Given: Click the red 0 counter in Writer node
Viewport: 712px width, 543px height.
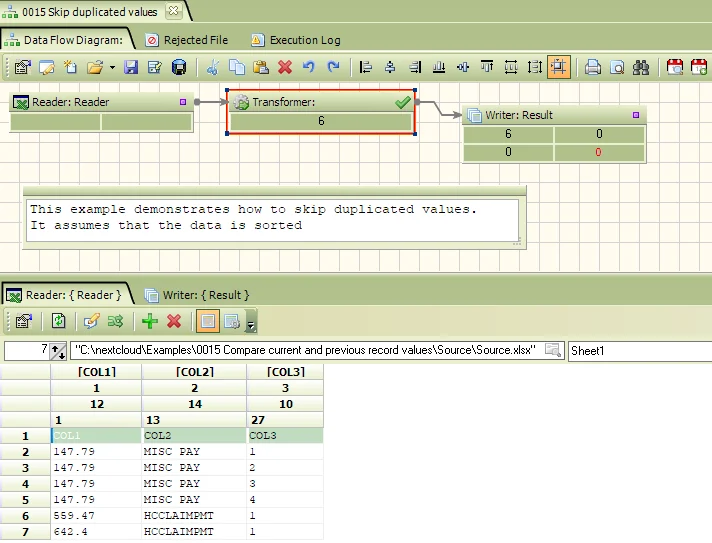Looking at the screenshot, I should pyautogui.click(x=598, y=152).
